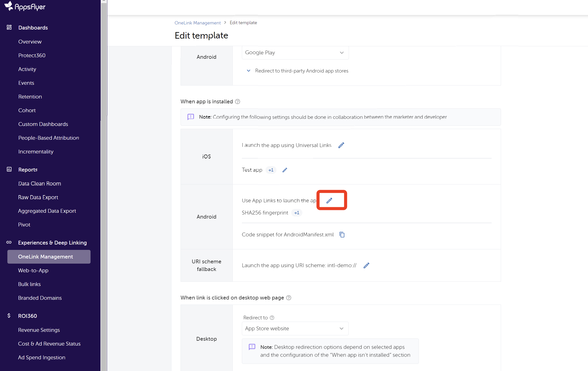This screenshot has height=371, width=588.
Task: Click the ROI360 dollar icon
Action: [9, 316]
